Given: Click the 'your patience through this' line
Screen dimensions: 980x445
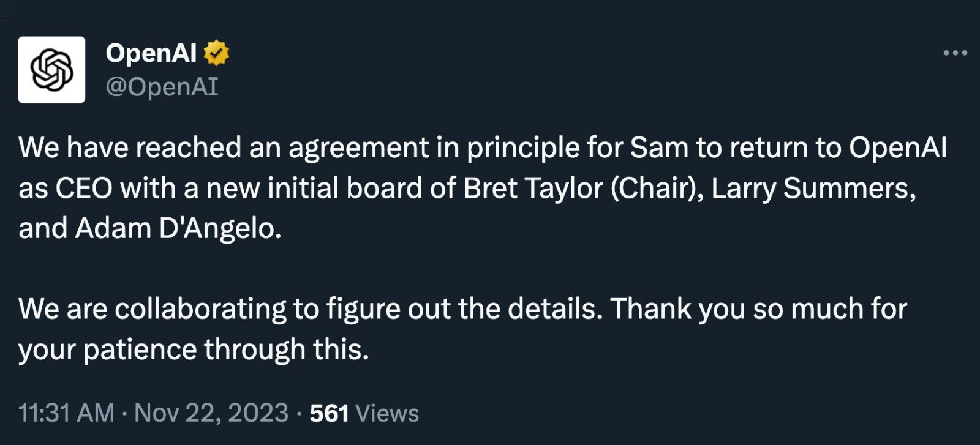Looking at the screenshot, I should [194, 349].
